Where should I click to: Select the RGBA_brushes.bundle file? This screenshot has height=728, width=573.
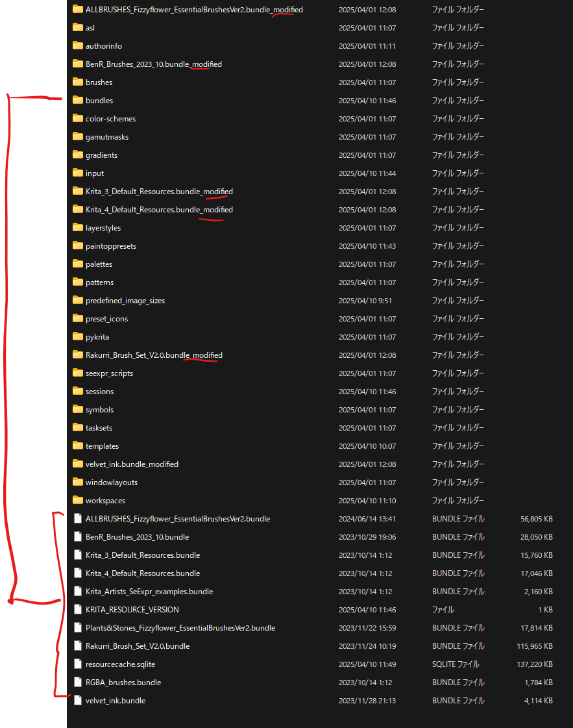(123, 682)
